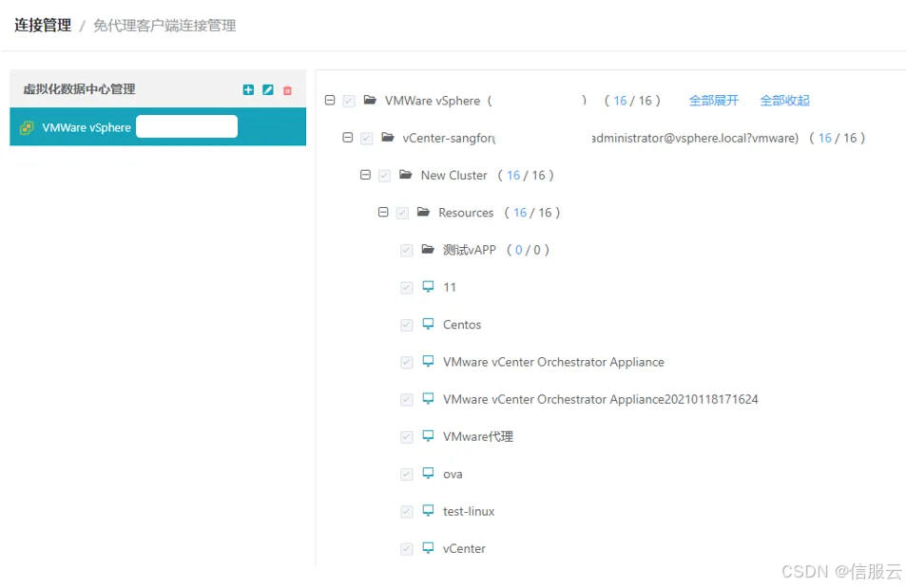This screenshot has height=588, width=906.
Task: Select the test-linux label
Action: [469, 511]
